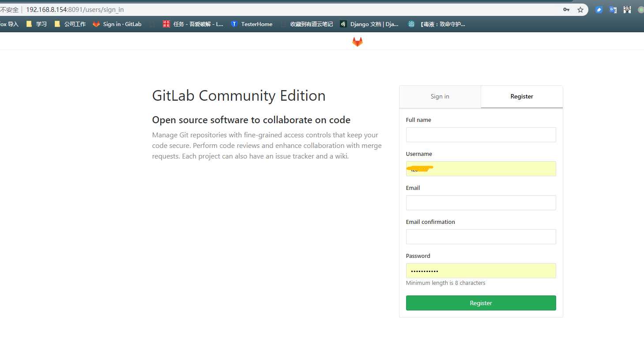Open the Sign in · GitLab bookmark
This screenshot has width=644, height=348.
coord(117,24)
